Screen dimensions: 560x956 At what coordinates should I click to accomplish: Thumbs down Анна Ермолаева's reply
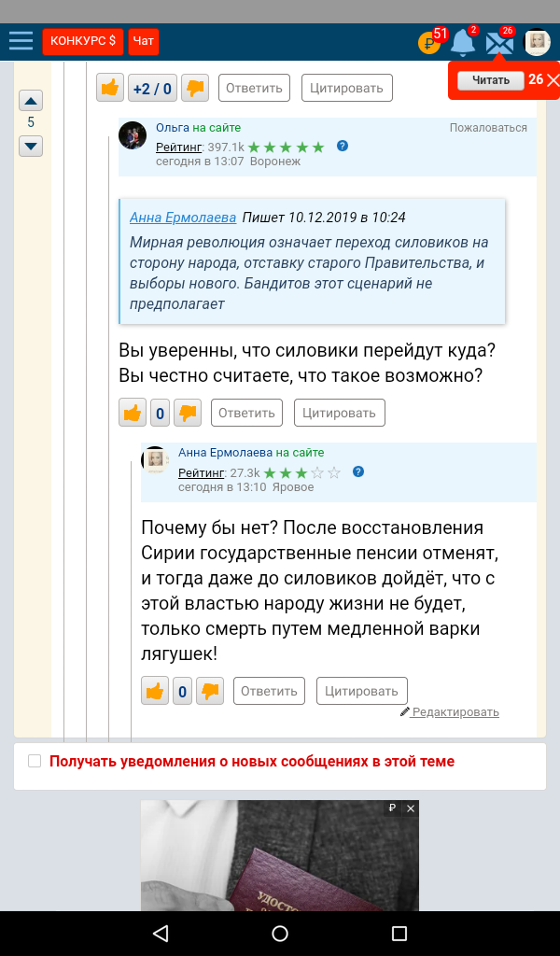211,691
